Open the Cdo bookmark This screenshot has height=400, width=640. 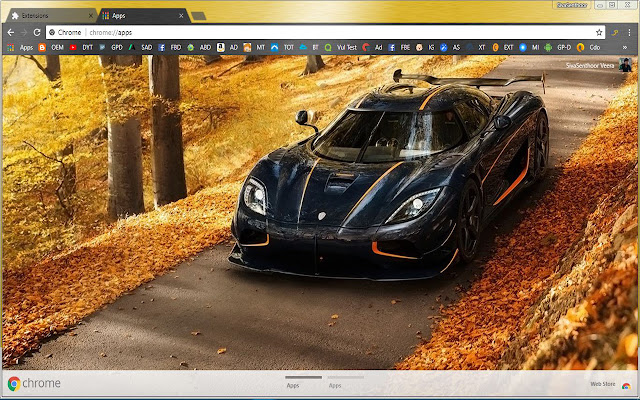589,47
